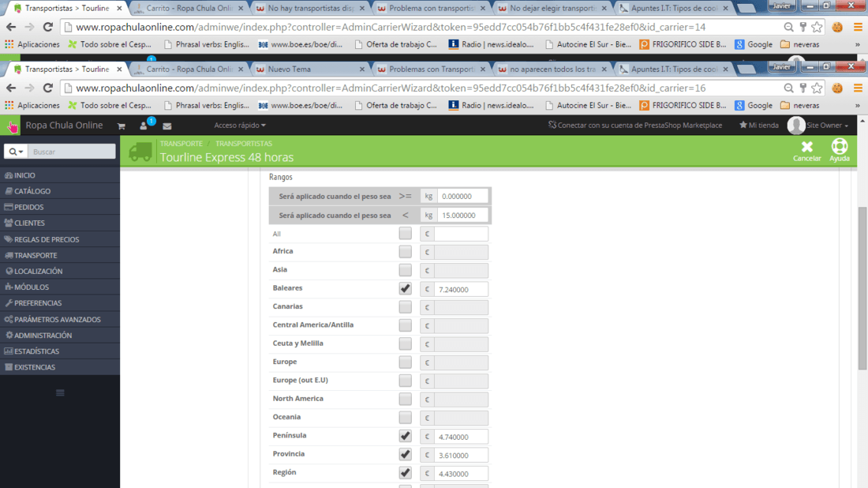Switch to Apuntes I.T tab in front window
Viewport: 868px width, 488px height.
pyautogui.click(x=672, y=69)
